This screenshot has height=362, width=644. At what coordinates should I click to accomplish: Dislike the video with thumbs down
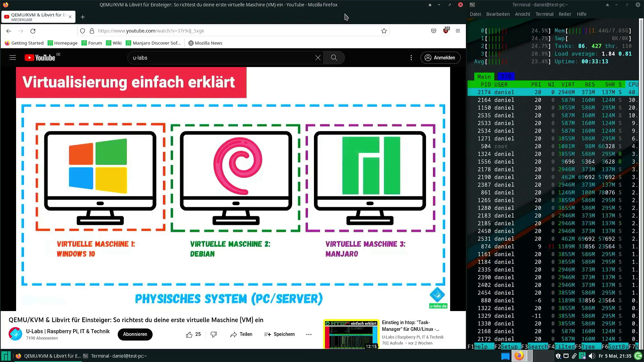click(214, 334)
